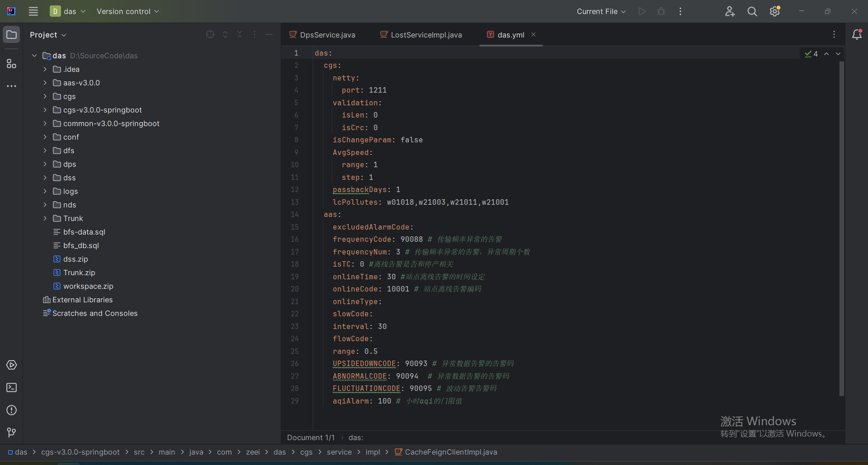The image size is (868, 465).
Task: Open Search Everywhere magnifier
Action: [752, 11]
